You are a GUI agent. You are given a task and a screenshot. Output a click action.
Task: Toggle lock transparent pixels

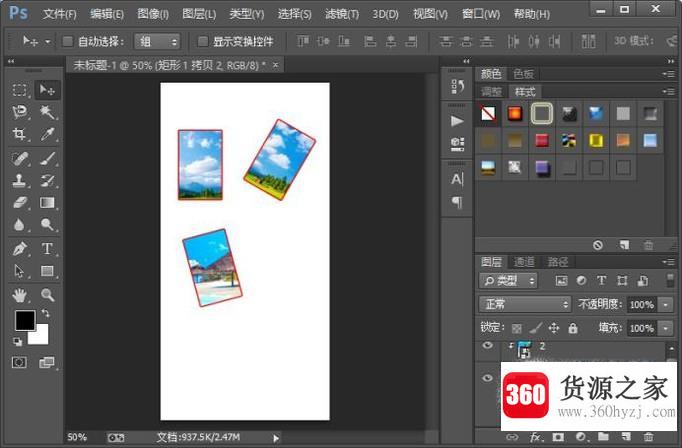point(517,328)
